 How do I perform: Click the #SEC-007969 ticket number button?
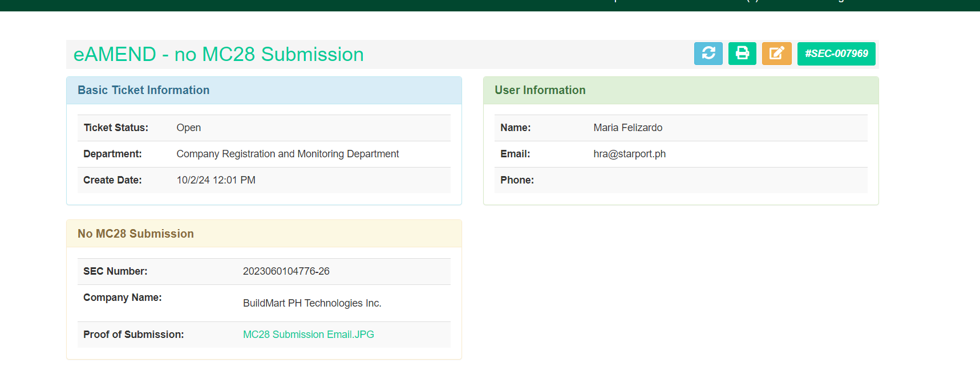click(x=836, y=54)
